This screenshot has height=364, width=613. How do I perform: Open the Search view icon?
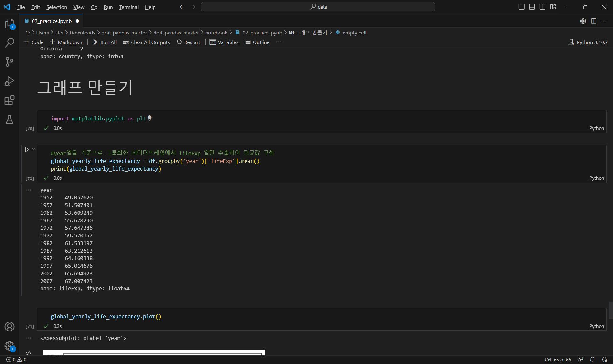pyautogui.click(x=10, y=43)
